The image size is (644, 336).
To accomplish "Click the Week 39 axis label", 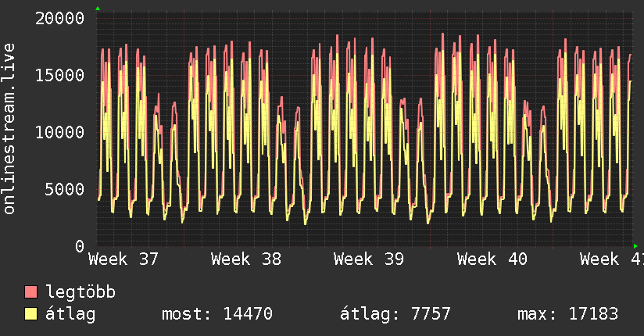I will click(369, 259).
